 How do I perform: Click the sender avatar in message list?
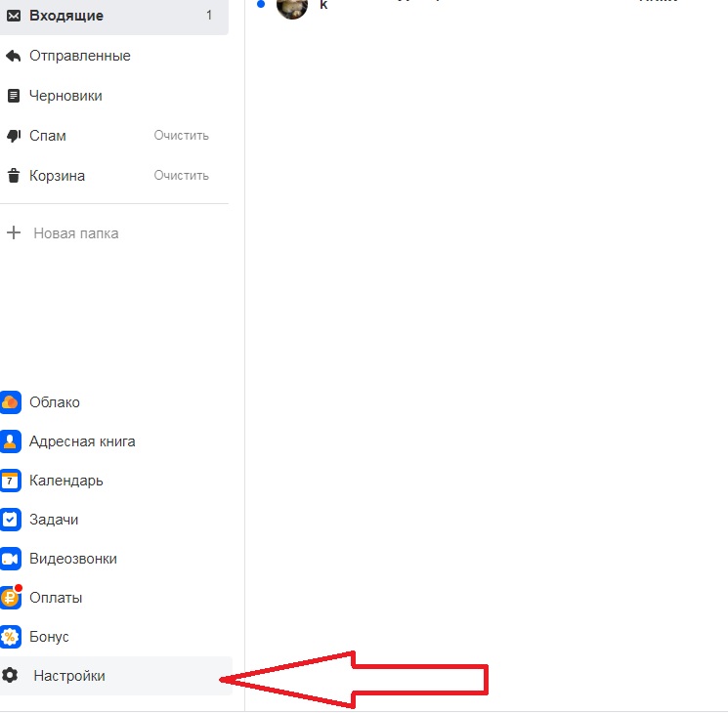pyautogui.click(x=292, y=9)
